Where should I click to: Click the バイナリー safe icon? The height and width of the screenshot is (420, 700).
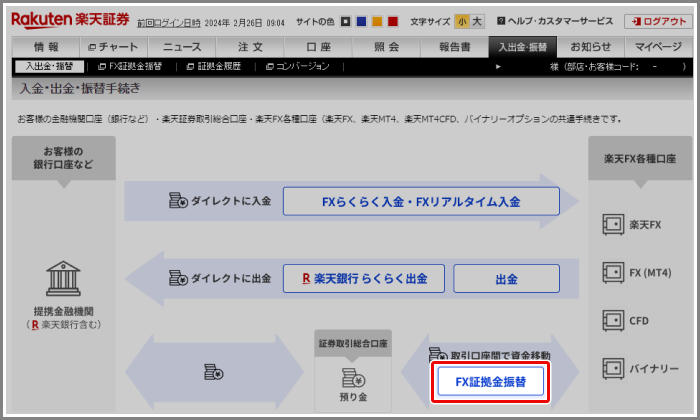(x=613, y=369)
